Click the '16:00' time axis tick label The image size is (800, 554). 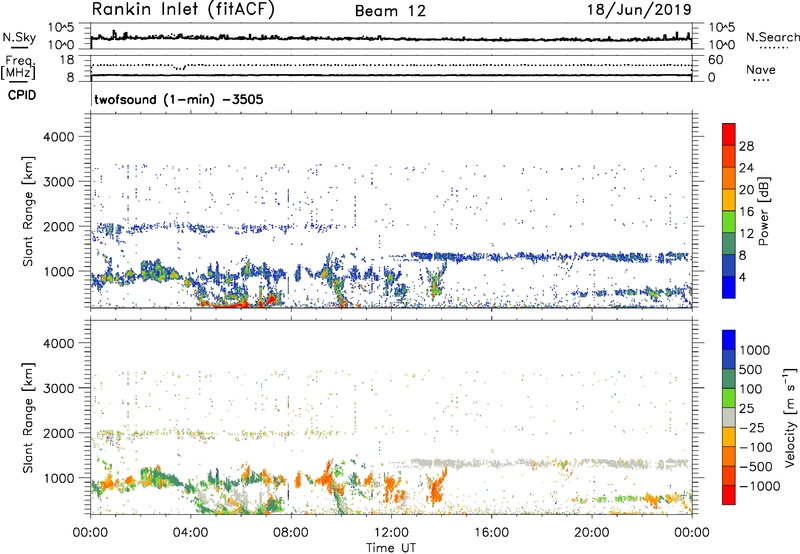491,533
